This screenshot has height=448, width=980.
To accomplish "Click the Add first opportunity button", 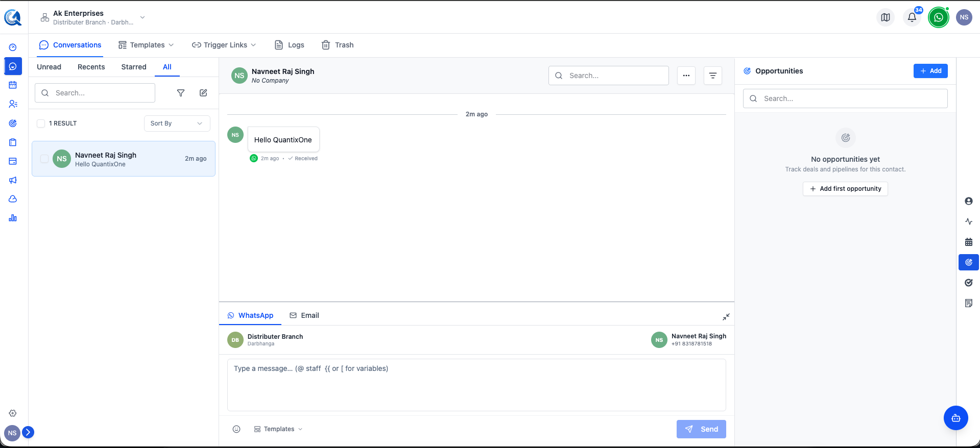I will click(845, 189).
